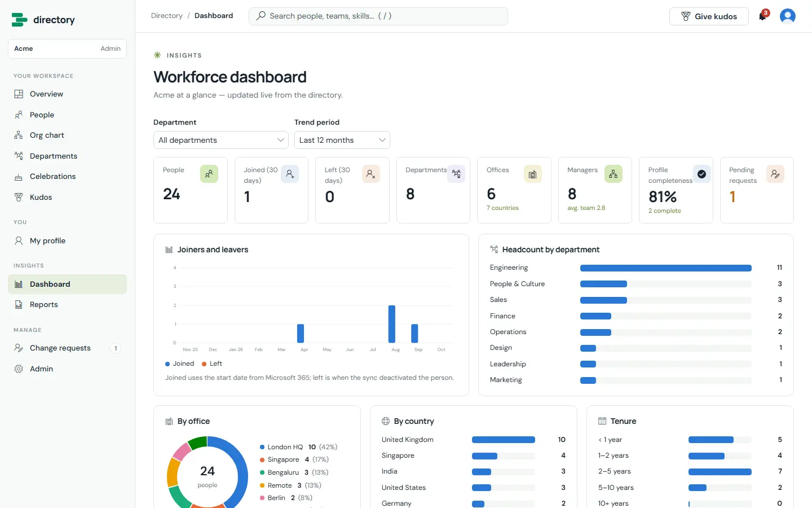Open Change requests in the sidebar
The image size is (812, 508).
point(67,348)
